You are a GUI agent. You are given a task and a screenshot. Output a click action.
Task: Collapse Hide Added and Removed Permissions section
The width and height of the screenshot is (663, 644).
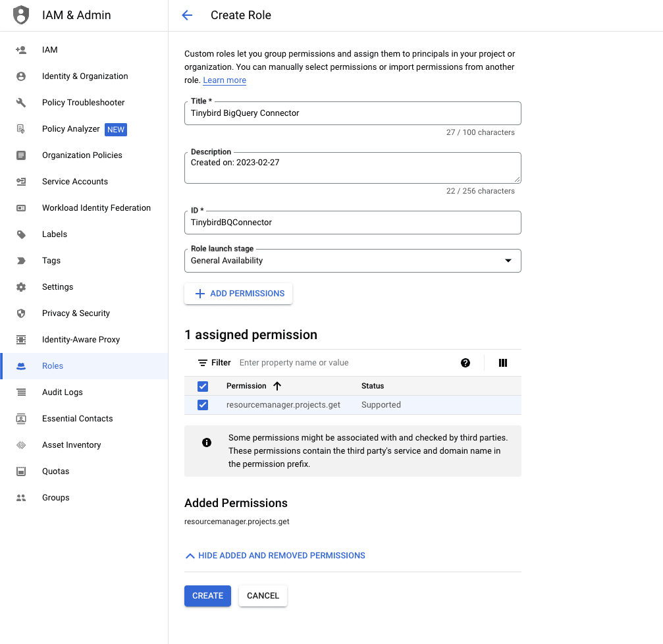click(x=275, y=556)
